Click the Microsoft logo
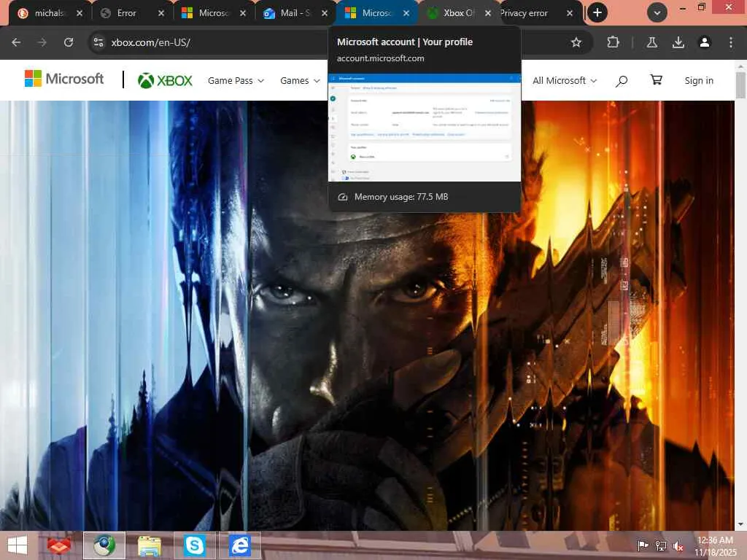Screen dimensions: 747x560 tap(64, 79)
